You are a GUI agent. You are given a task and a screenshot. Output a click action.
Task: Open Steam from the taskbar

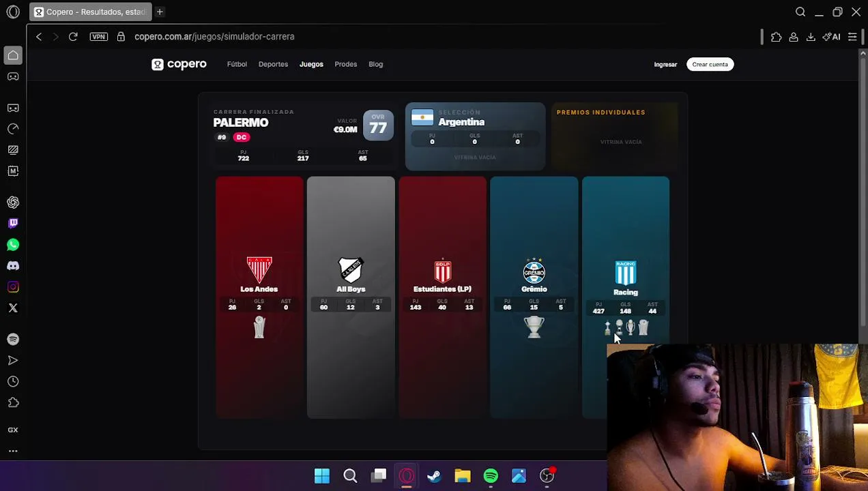[x=434, y=476]
